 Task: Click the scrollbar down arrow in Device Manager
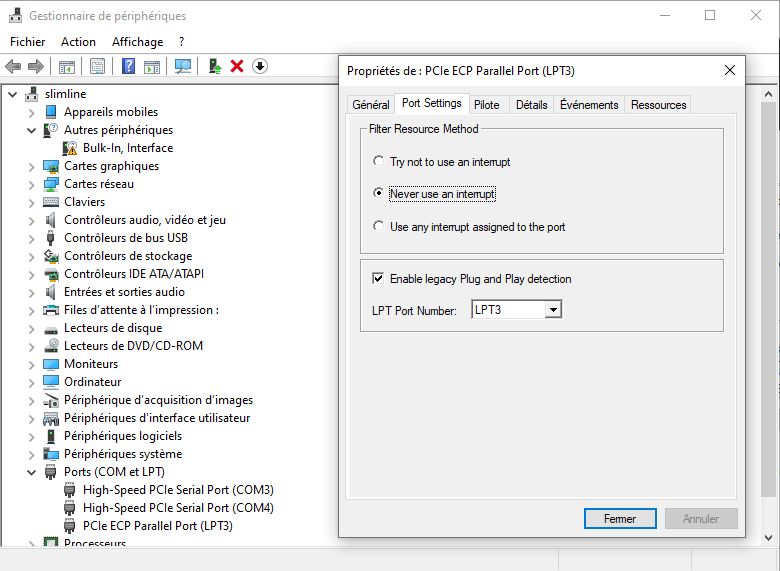click(x=768, y=537)
